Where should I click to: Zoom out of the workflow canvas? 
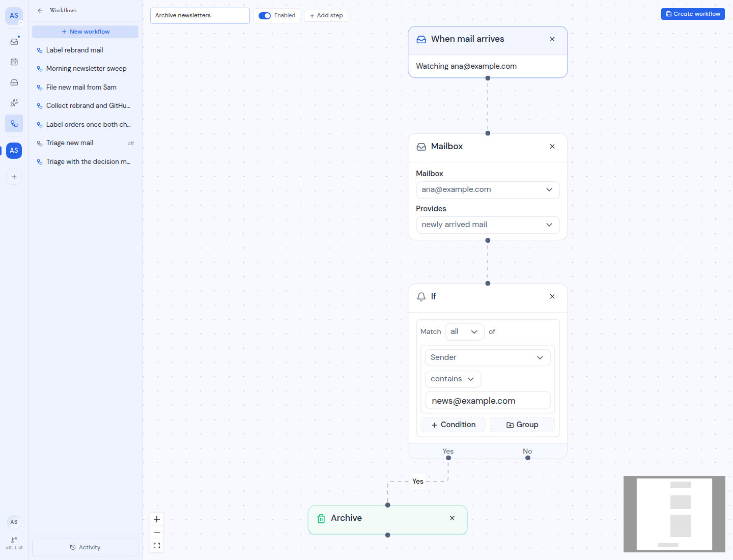pyautogui.click(x=157, y=533)
